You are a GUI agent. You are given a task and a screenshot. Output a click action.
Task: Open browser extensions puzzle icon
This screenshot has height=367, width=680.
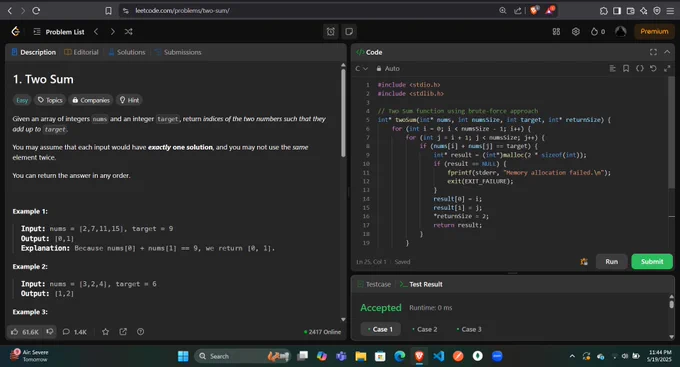pyautogui.click(x=604, y=11)
